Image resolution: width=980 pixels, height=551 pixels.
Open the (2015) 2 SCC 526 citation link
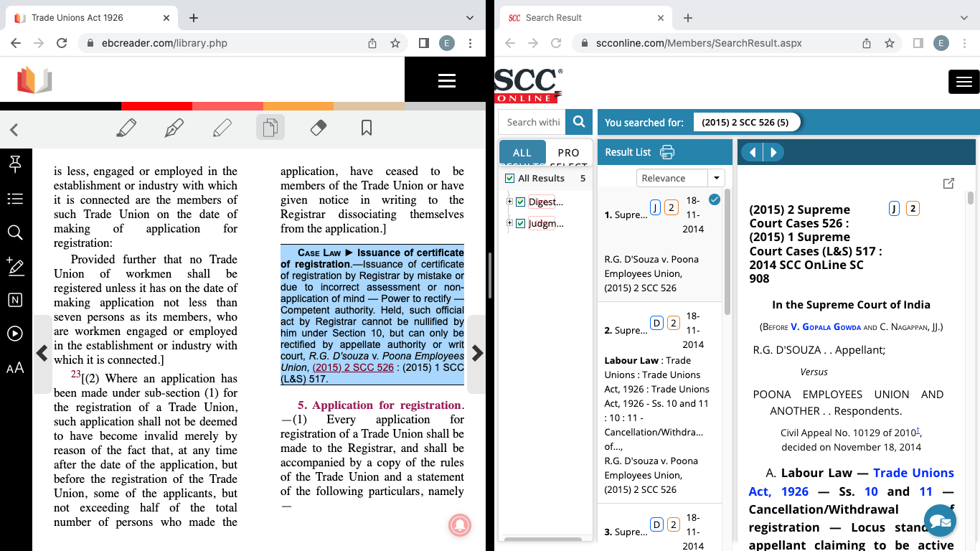pos(353,367)
